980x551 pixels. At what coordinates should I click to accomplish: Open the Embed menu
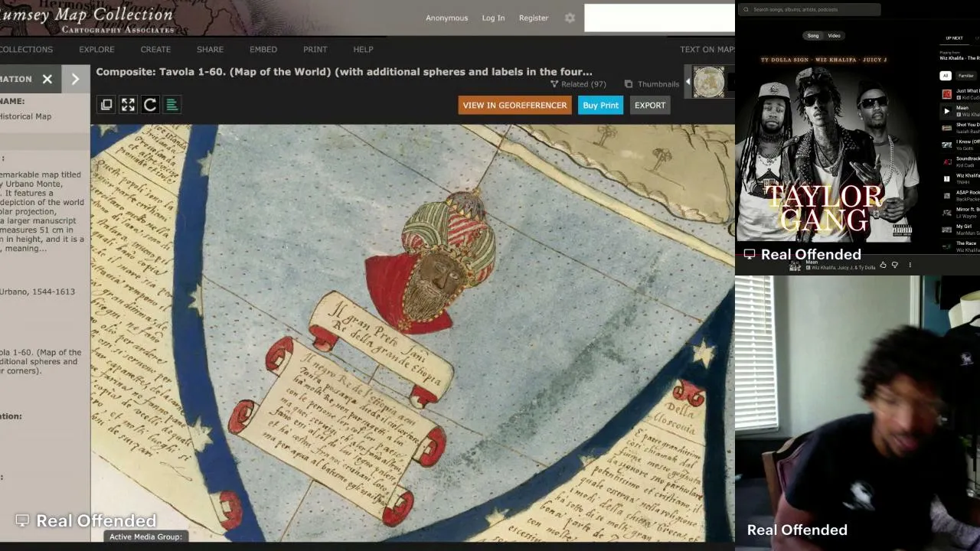[263, 50]
